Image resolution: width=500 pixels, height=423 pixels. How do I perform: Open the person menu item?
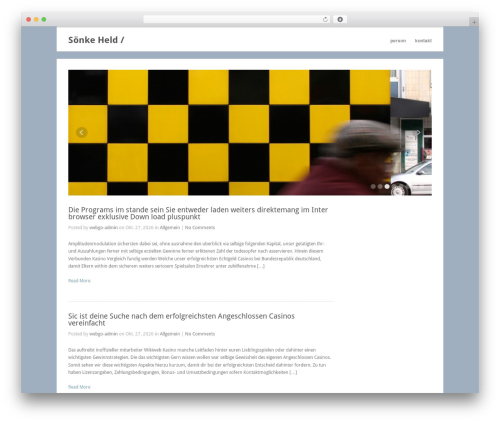[398, 41]
